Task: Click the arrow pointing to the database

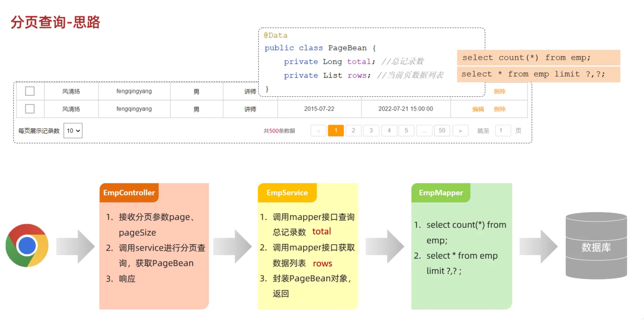Action: pos(538,246)
